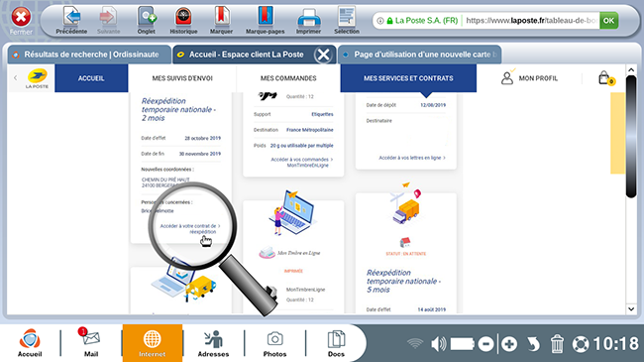The height and width of the screenshot is (362, 644).
Task: Click the dark vertical scrollbar thumb
Action: coord(631,136)
